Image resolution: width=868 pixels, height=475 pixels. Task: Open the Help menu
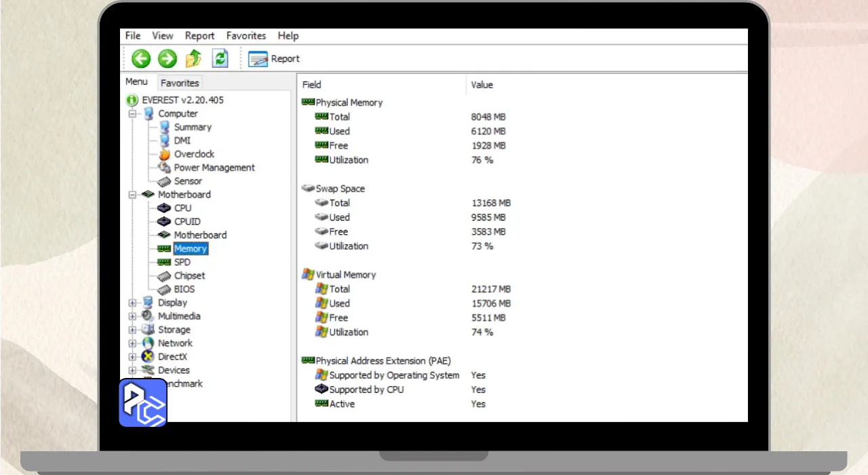288,36
